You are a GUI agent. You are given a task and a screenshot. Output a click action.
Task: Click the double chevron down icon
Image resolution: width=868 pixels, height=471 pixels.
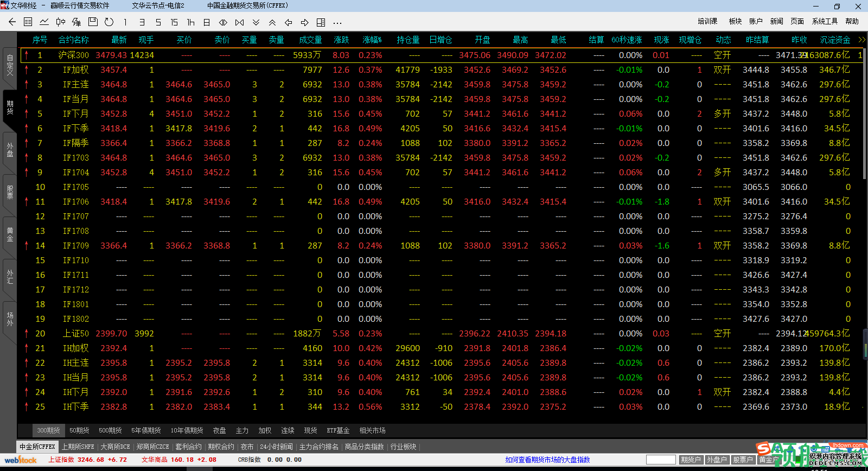256,22
